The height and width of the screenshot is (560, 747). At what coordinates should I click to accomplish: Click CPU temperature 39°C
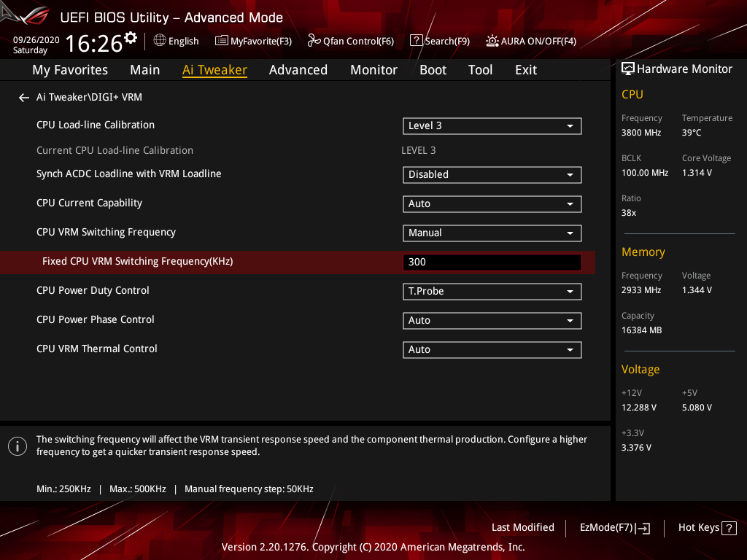click(692, 133)
